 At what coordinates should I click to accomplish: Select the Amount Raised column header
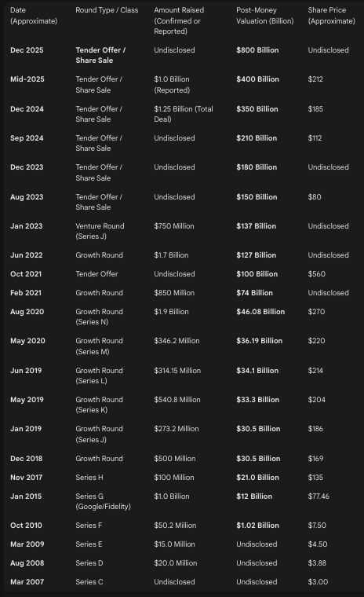[x=179, y=21]
